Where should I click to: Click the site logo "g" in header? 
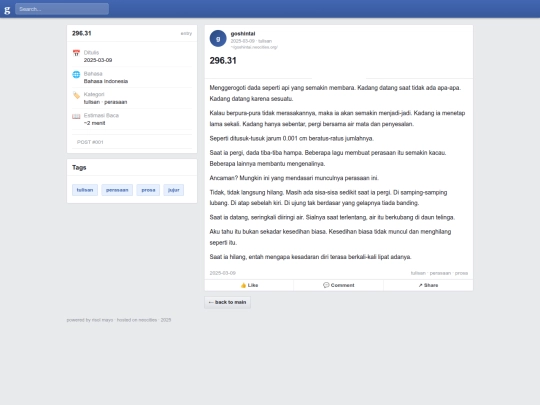click(7, 9)
